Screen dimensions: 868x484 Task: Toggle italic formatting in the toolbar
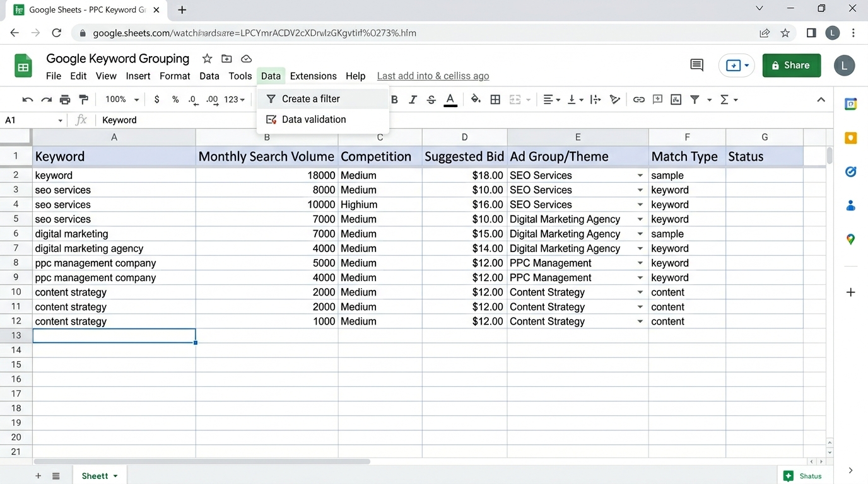point(413,100)
